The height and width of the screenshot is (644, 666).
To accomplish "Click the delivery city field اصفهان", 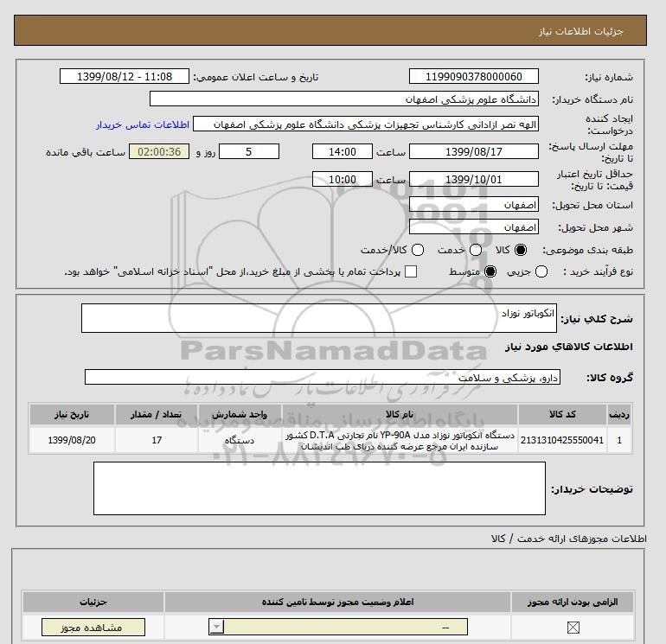I will (474, 227).
